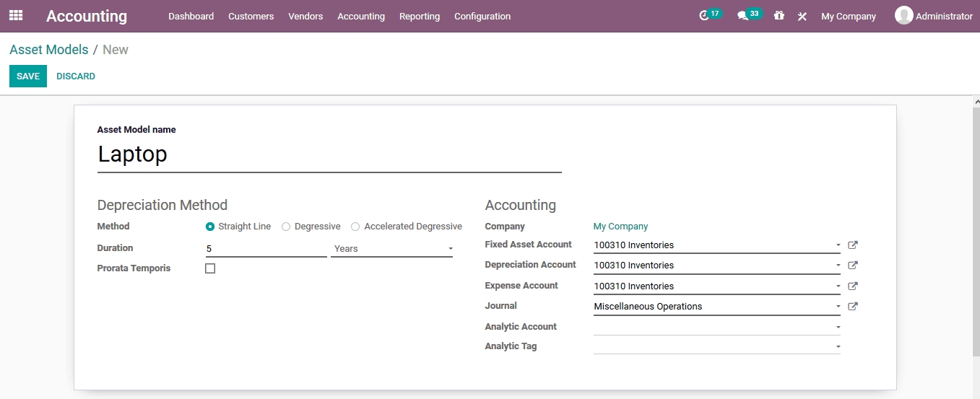Expand the Analytic Account dropdown
Viewport: 980px width, 399px height.
716,327
